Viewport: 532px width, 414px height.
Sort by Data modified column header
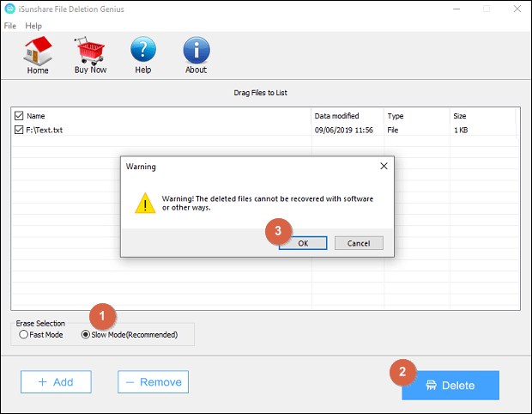pyautogui.click(x=336, y=116)
